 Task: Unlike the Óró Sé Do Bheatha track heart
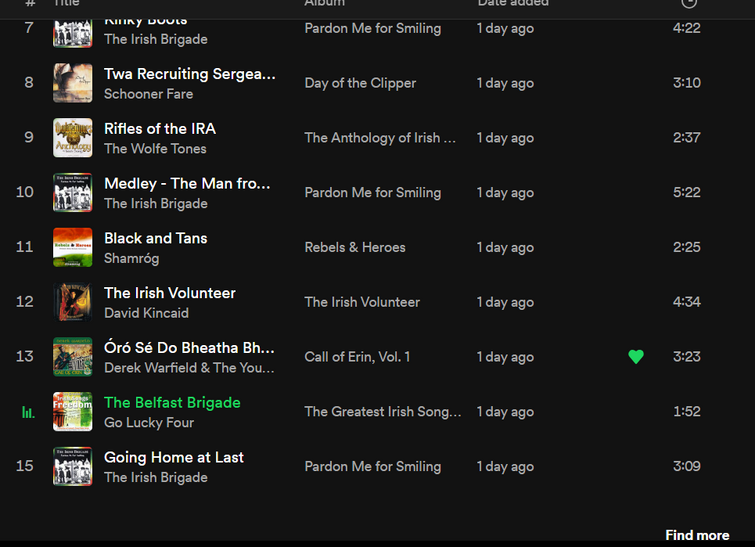tap(636, 356)
